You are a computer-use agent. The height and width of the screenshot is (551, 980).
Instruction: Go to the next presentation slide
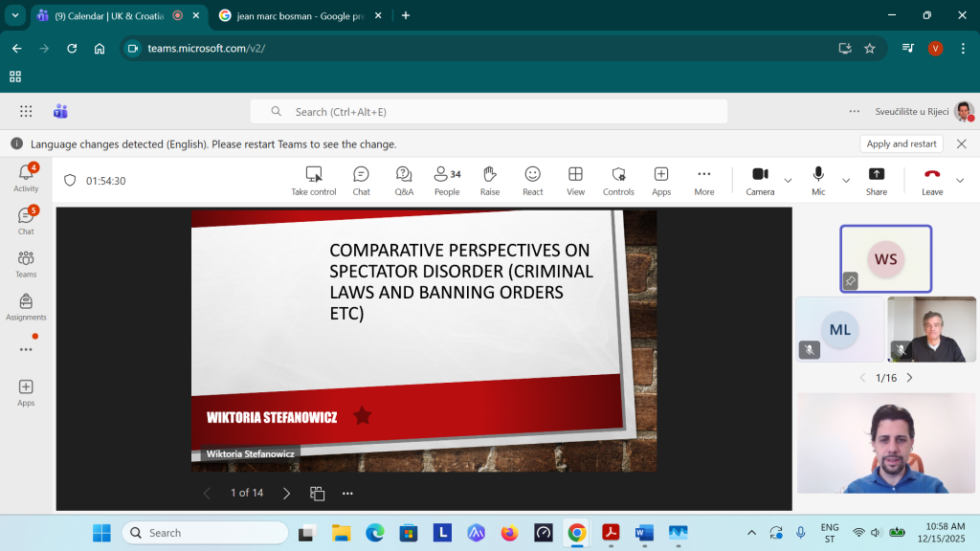pos(286,493)
